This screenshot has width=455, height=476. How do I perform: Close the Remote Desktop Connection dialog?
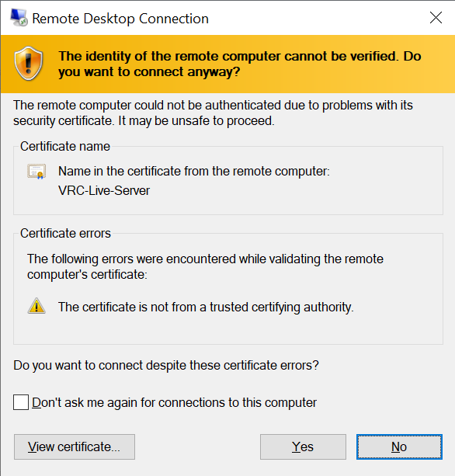tap(436, 18)
